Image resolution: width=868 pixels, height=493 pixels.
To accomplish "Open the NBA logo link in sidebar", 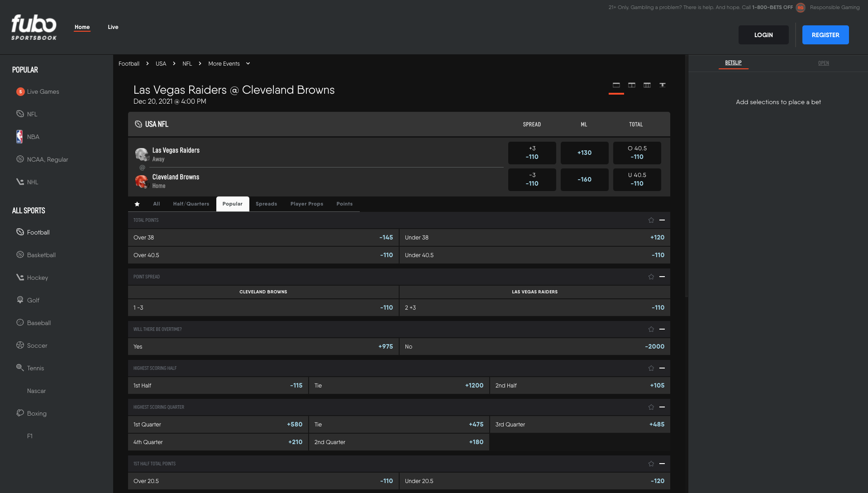I will tap(19, 137).
